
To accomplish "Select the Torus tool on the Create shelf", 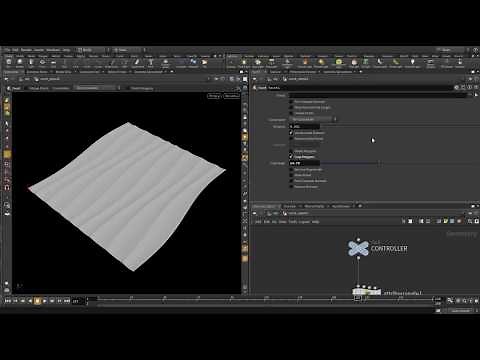I will [x=42, y=62].
